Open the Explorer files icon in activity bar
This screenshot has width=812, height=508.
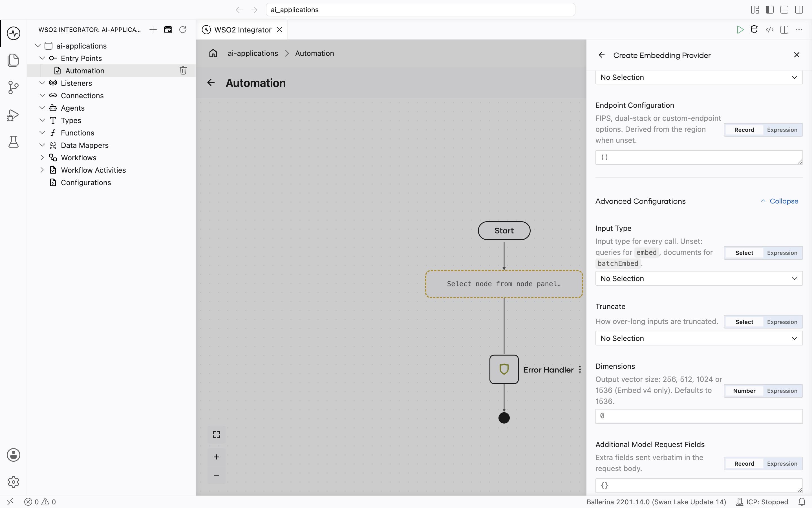[14, 60]
